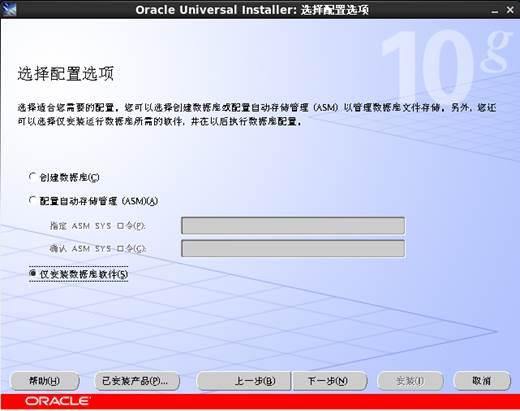Click the 指定 ASM SYS 口令 input field
Image resolution: width=520 pixels, height=411 pixels.
293,225
